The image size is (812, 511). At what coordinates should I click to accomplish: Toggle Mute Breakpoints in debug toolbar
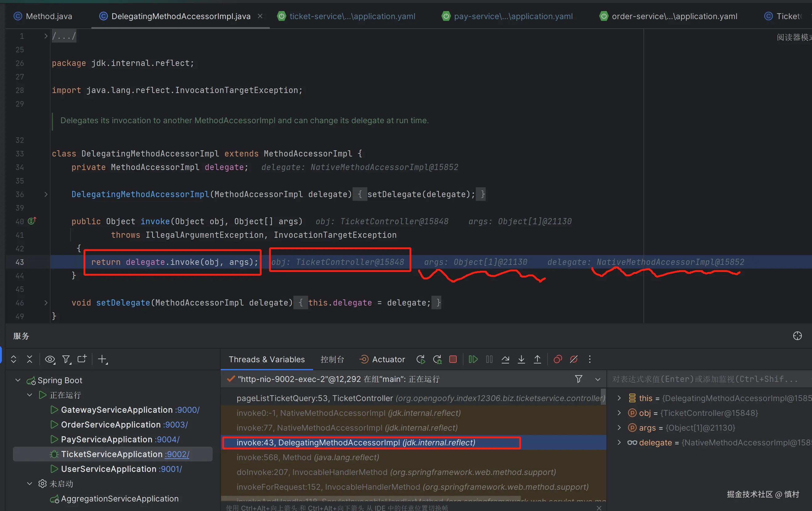(x=573, y=359)
